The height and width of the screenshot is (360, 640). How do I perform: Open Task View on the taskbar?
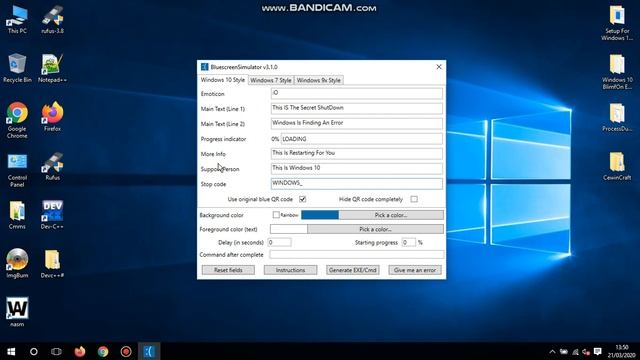[56, 351]
